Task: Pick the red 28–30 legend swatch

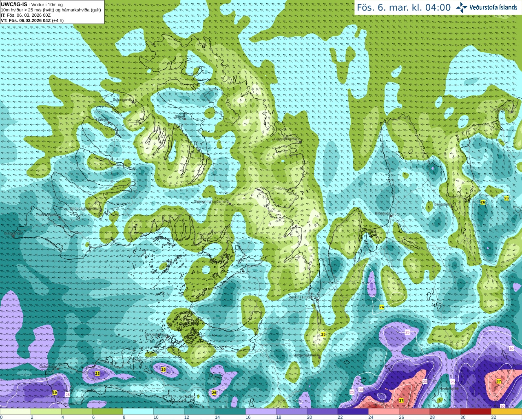Action: click(445, 411)
